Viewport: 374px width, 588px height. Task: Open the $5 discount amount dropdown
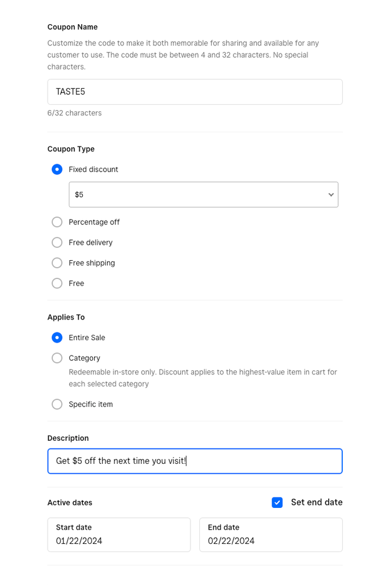point(203,194)
